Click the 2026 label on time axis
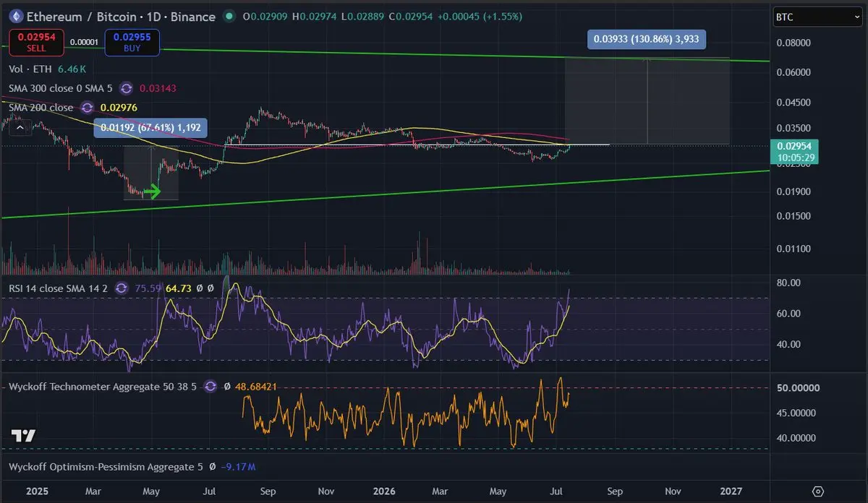The width and height of the screenshot is (868, 503). tap(383, 490)
